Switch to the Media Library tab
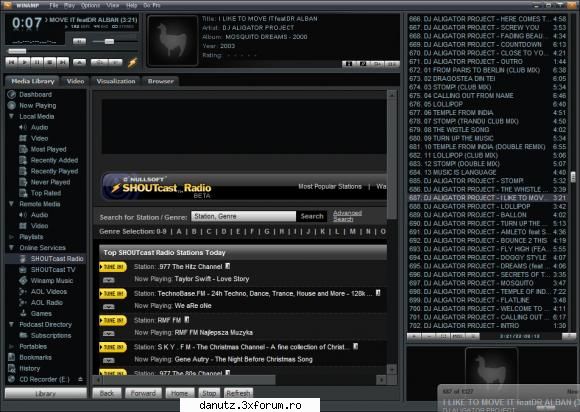This screenshot has width=580, height=412. tap(33, 81)
